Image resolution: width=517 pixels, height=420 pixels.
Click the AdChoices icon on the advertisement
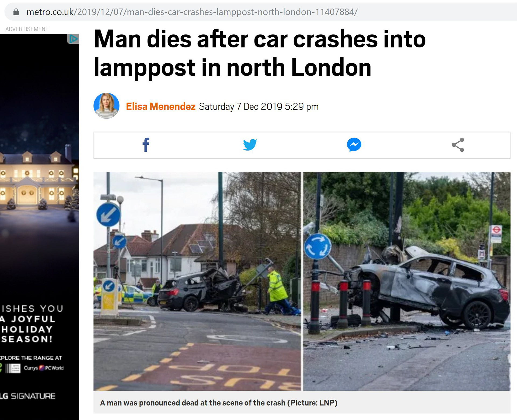[x=73, y=39]
